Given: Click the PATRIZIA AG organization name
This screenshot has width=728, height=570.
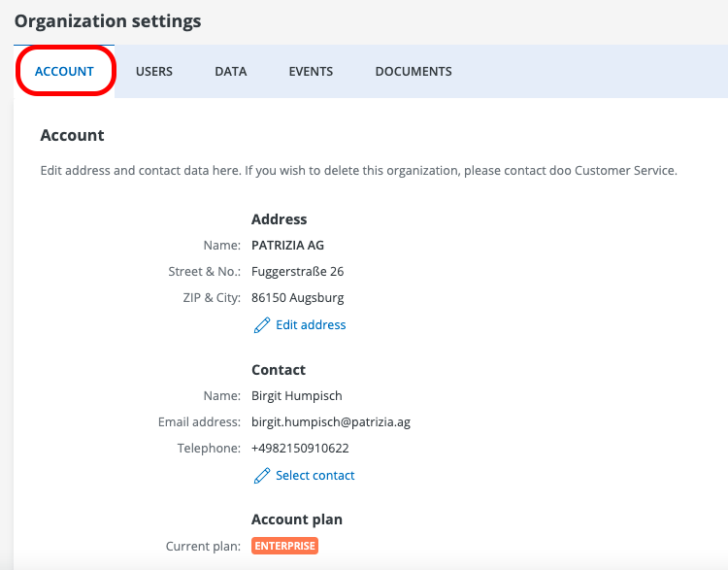Looking at the screenshot, I should [288, 246].
